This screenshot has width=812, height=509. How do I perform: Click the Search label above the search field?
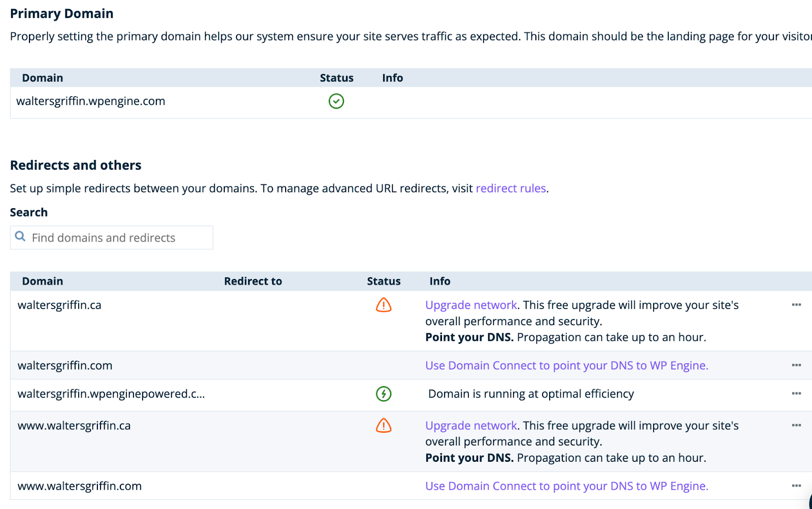pyautogui.click(x=28, y=212)
